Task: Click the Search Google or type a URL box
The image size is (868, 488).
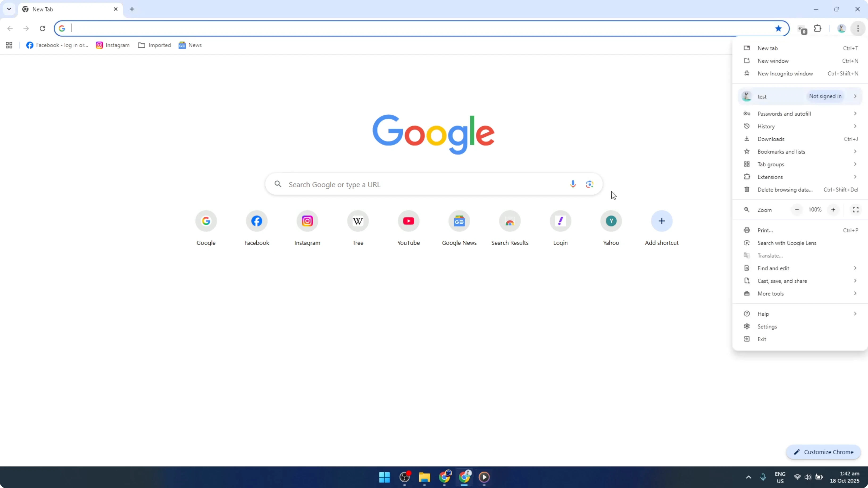Action: pyautogui.click(x=434, y=184)
